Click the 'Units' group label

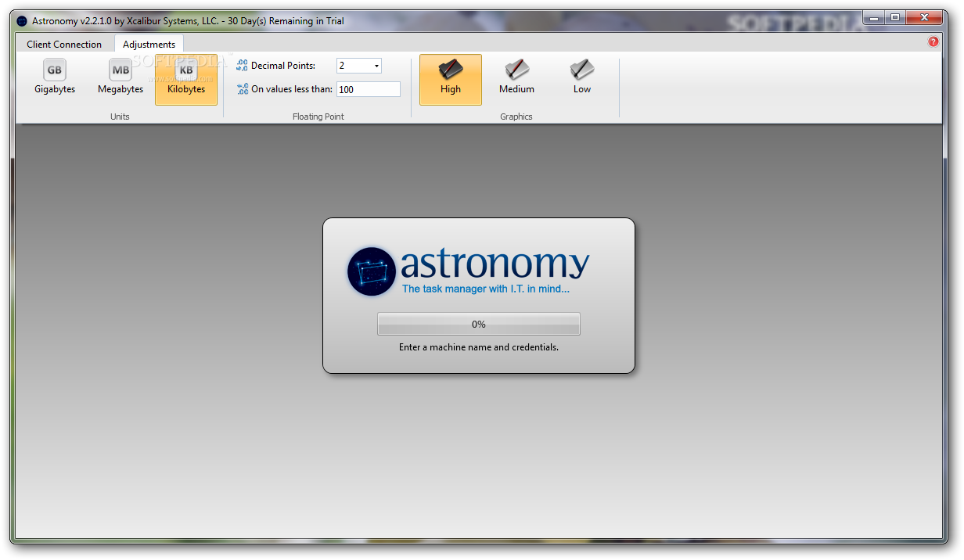(120, 117)
